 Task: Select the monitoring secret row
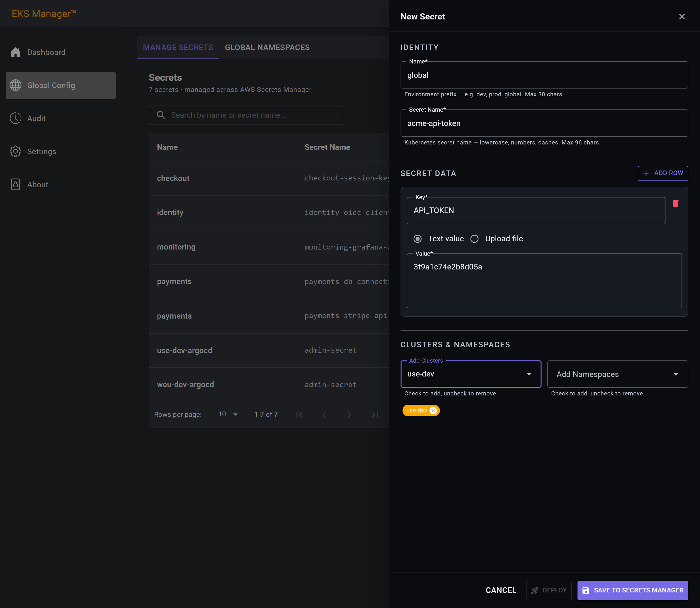(x=269, y=247)
